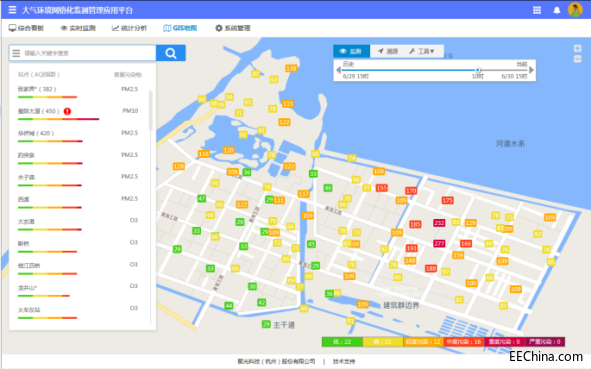Toggle the 监测 eye monitoring mode

pos(351,51)
